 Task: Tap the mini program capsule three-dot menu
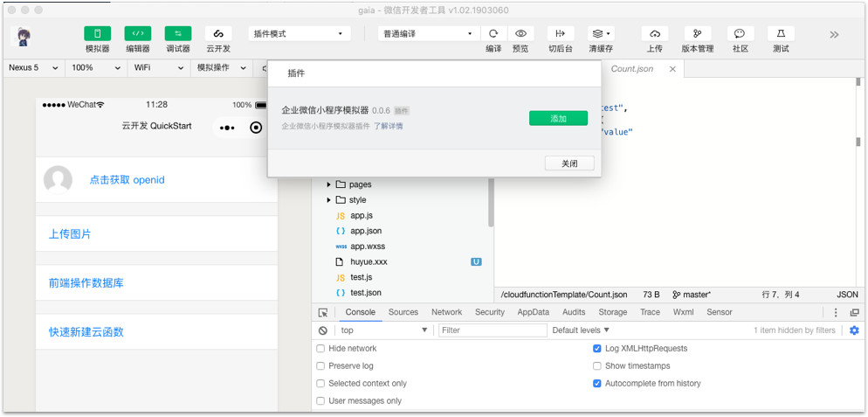coord(227,128)
